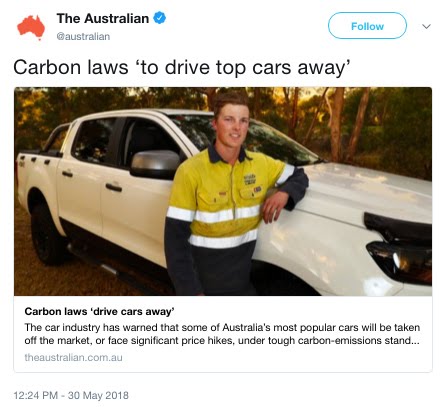Select the tweet text about carbon laws

click(x=182, y=67)
